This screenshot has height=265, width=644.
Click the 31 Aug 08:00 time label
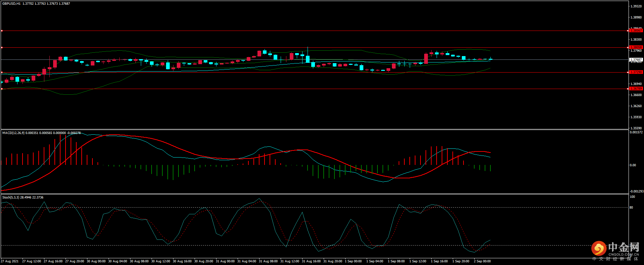(268, 261)
